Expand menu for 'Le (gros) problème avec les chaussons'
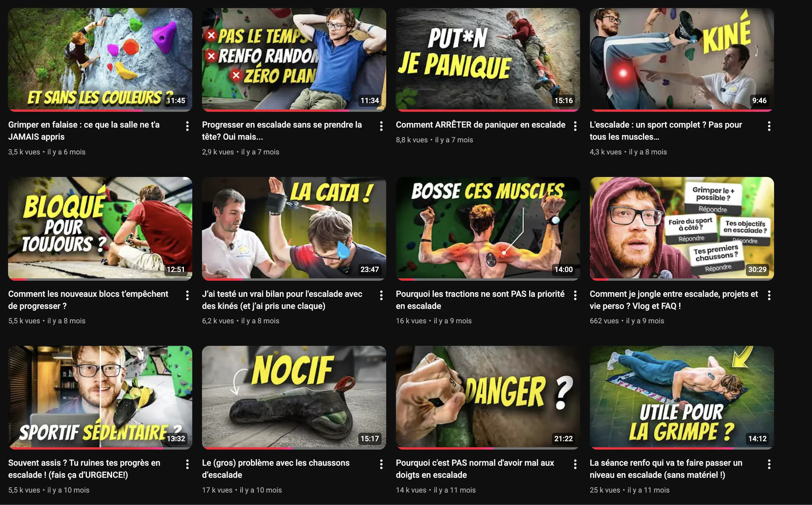The width and height of the screenshot is (812, 505). [381, 464]
